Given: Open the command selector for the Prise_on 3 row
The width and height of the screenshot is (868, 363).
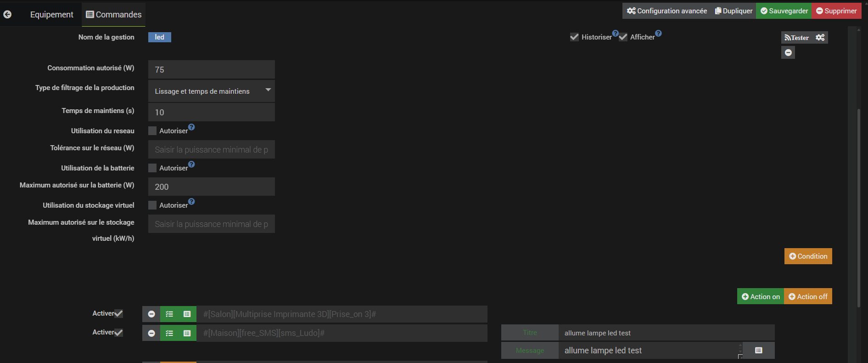Looking at the screenshot, I should point(187,314).
